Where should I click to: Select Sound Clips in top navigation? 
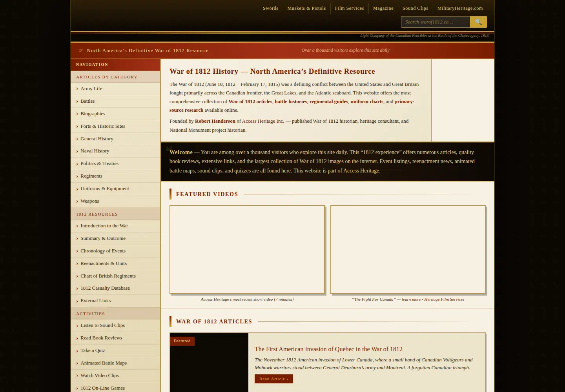(415, 8)
